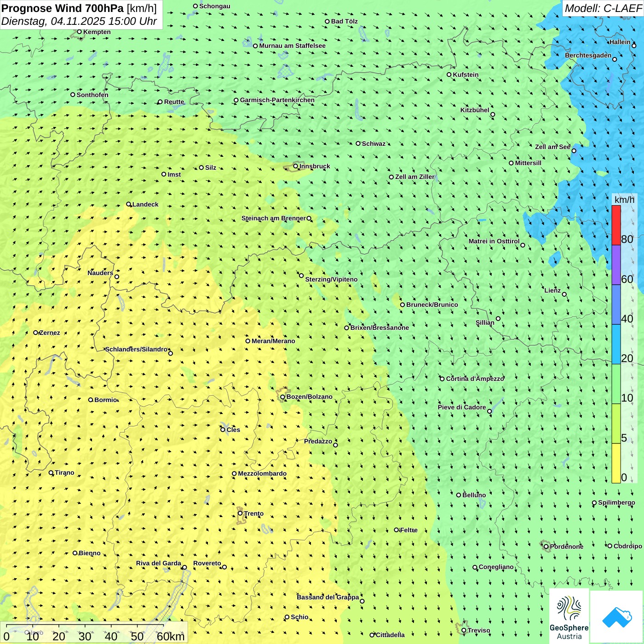Click the 'Berchtesgaden' label
Screen dimensions: 644x644
(588, 55)
